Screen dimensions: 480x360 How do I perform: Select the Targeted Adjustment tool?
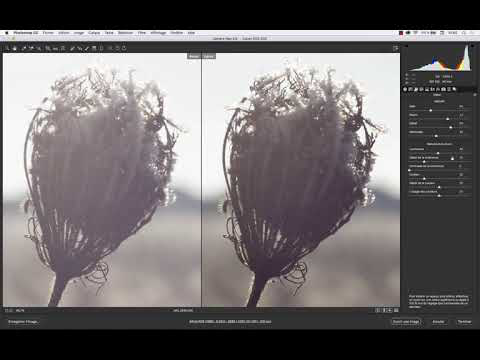[39, 48]
